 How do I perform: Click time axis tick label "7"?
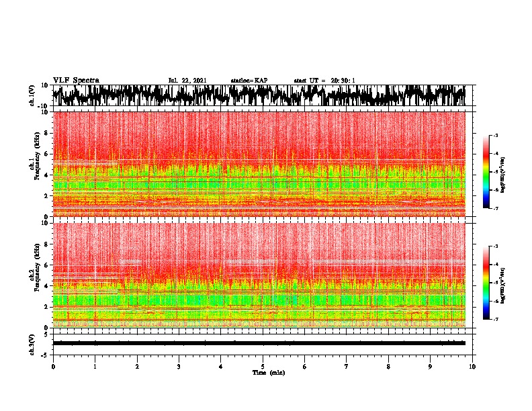347,367
